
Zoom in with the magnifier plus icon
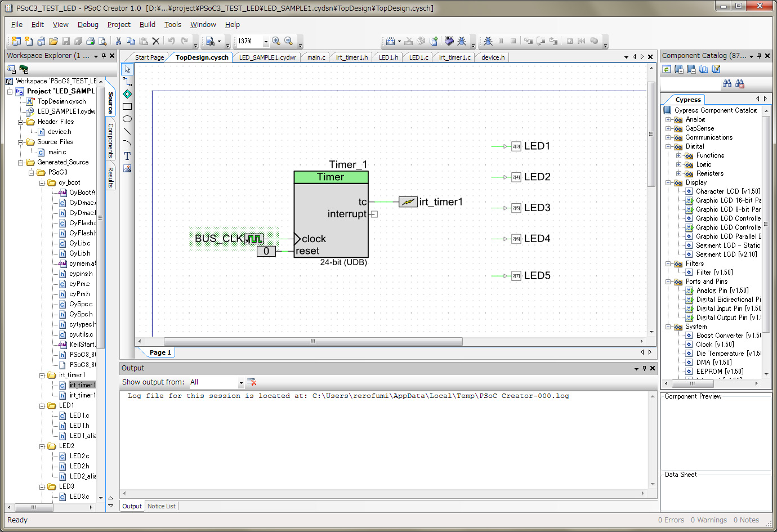tap(276, 41)
